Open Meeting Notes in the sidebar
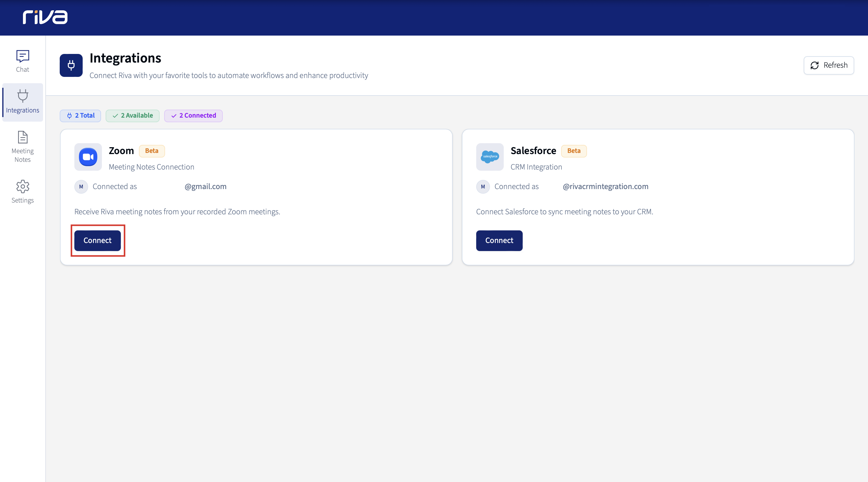The height and width of the screenshot is (482, 868). (x=23, y=147)
